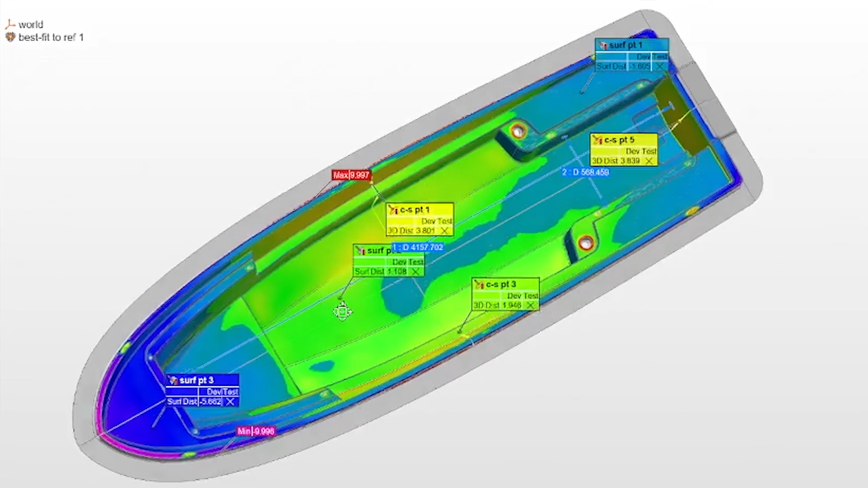Click the test X mark in c-s pt 3
This screenshot has width=868, height=488.
(531, 306)
